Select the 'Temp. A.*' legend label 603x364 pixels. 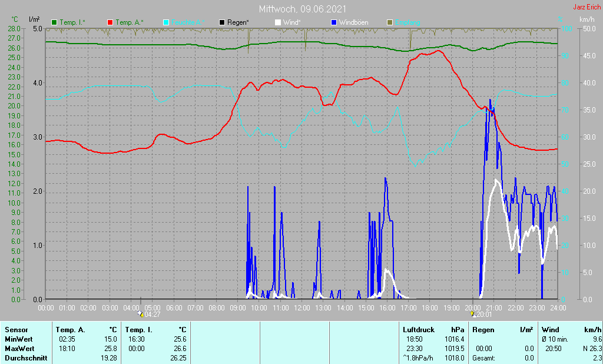click(x=129, y=22)
